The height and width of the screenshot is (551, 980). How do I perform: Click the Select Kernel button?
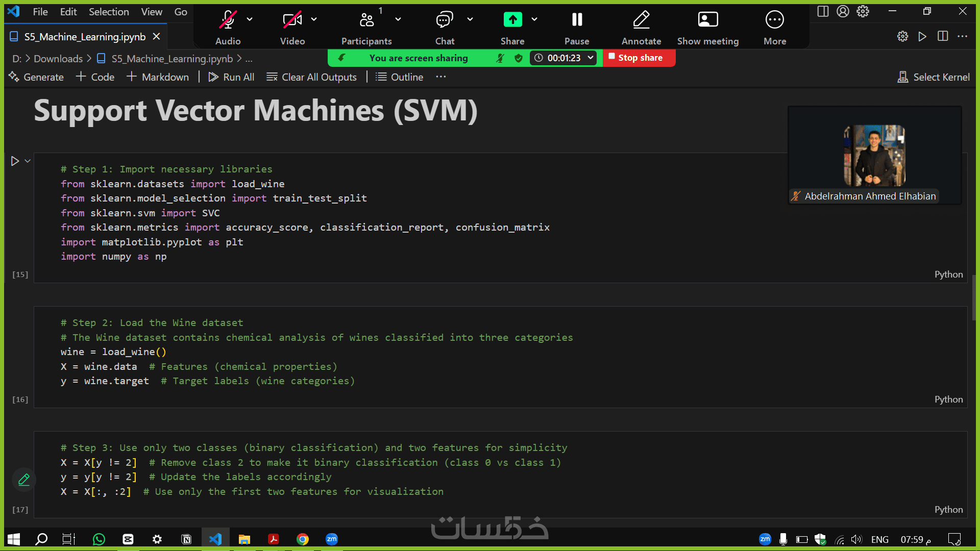pyautogui.click(x=934, y=77)
